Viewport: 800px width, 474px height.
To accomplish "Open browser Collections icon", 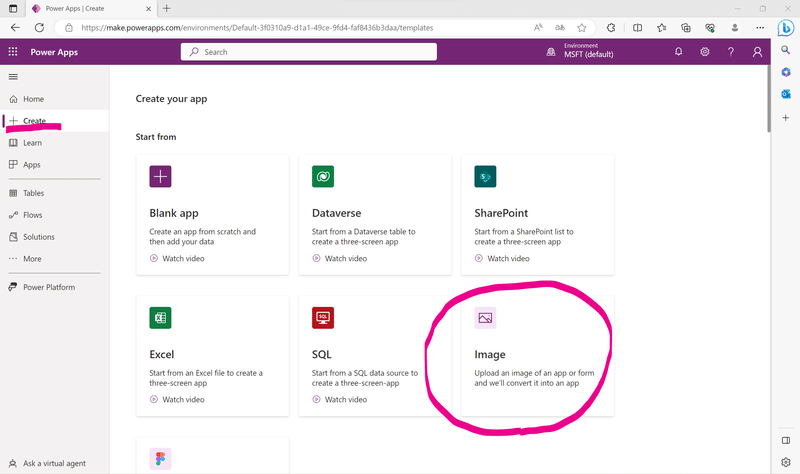I will pos(686,28).
